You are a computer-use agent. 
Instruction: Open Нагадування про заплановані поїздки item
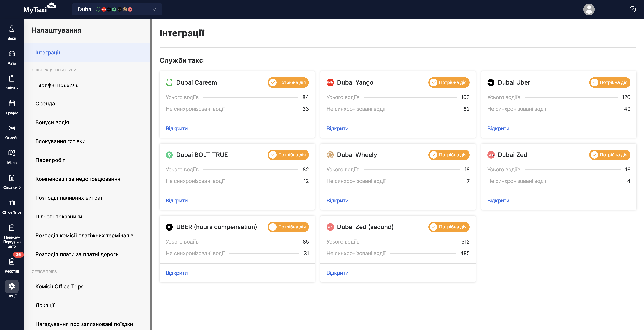(x=87, y=324)
